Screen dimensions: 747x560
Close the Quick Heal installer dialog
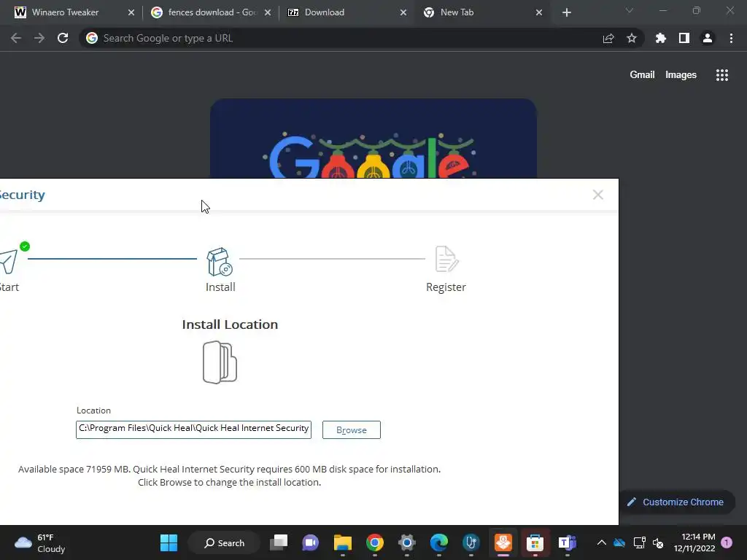click(598, 195)
